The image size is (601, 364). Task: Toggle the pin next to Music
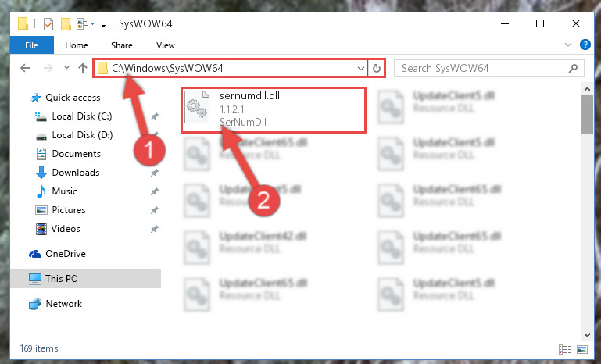[155, 191]
